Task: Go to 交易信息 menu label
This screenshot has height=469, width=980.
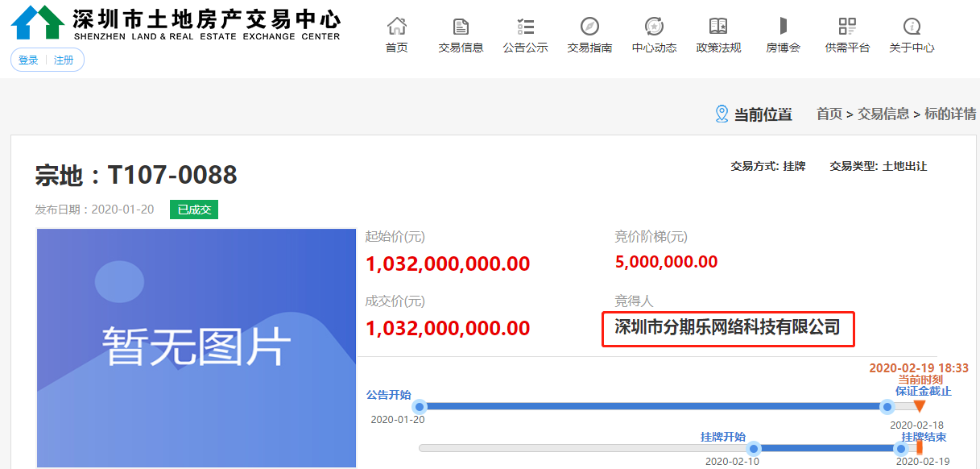Action: (461, 48)
